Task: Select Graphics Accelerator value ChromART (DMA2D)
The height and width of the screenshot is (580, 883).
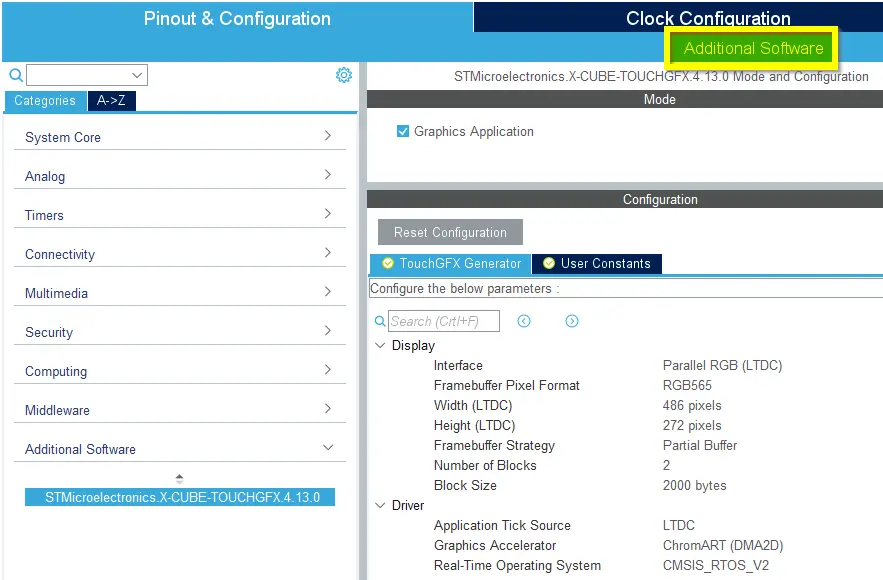Action: click(723, 545)
